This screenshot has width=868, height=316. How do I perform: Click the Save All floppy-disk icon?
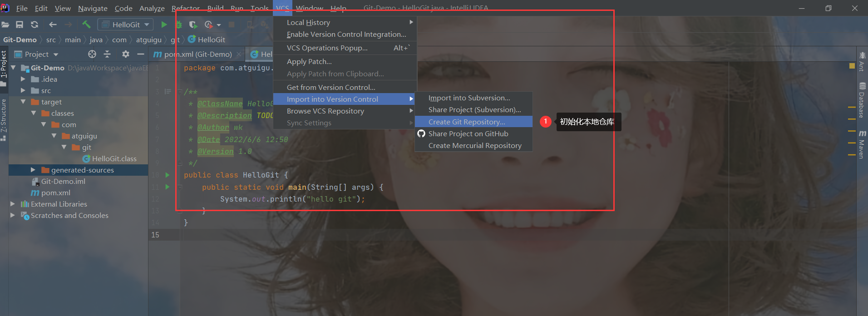coord(20,25)
